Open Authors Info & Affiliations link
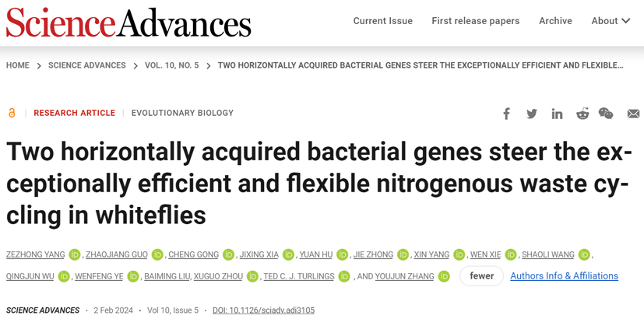The height and width of the screenshot is (319, 644). click(x=564, y=276)
